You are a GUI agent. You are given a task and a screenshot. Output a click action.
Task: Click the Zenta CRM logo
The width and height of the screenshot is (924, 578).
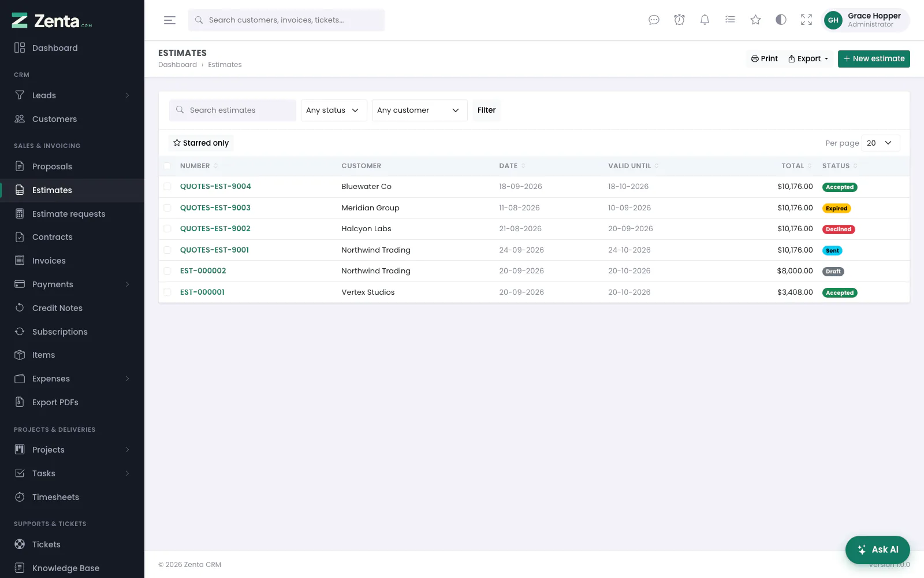pyautogui.click(x=52, y=21)
